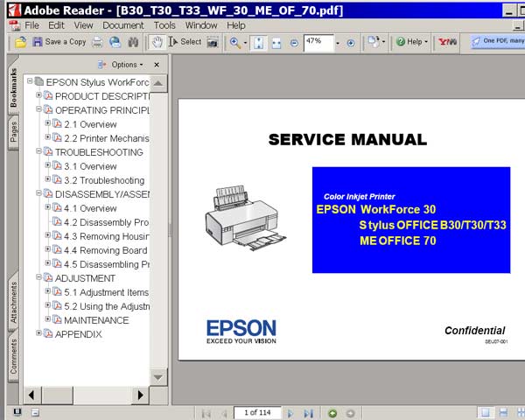Image resolution: width=525 pixels, height=420 pixels.
Task: Open the File menu
Action: [x=31, y=25]
